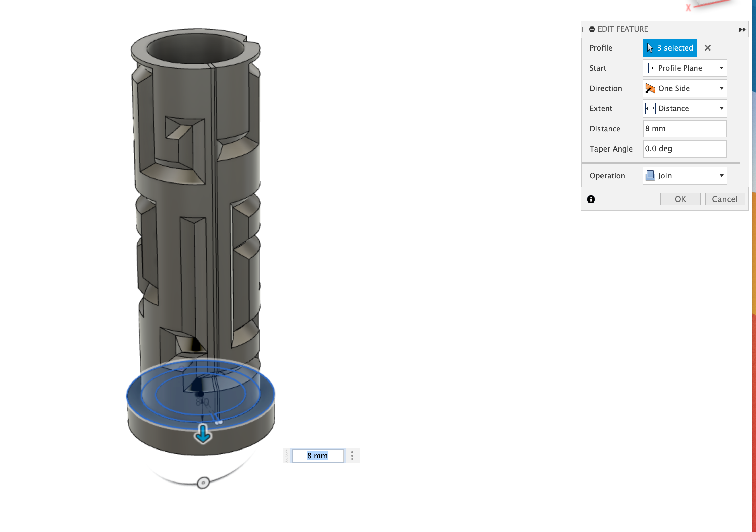Viewport: 756px width, 532px height.
Task: Click the cursor/select tool icon in Profile field
Action: point(650,48)
